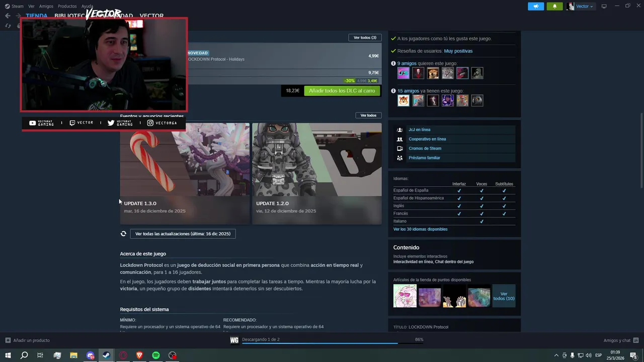
Task: Click the refresh icon beside Ver todas las actualizaciones
Action: 123,234
